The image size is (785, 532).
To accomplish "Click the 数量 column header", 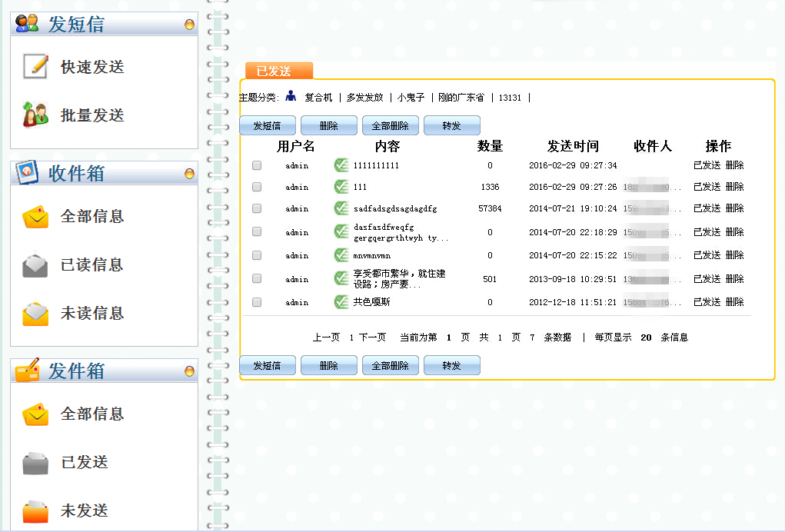I will [x=490, y=146].
